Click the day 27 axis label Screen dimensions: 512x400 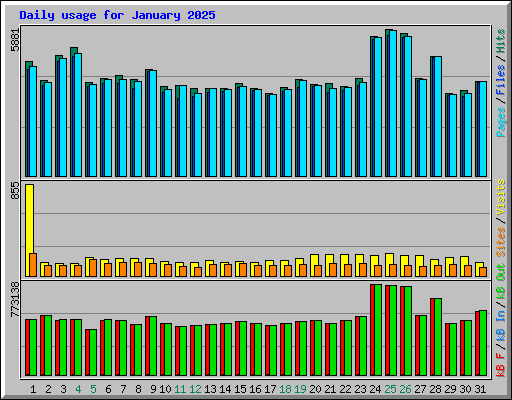pos(420,389)
